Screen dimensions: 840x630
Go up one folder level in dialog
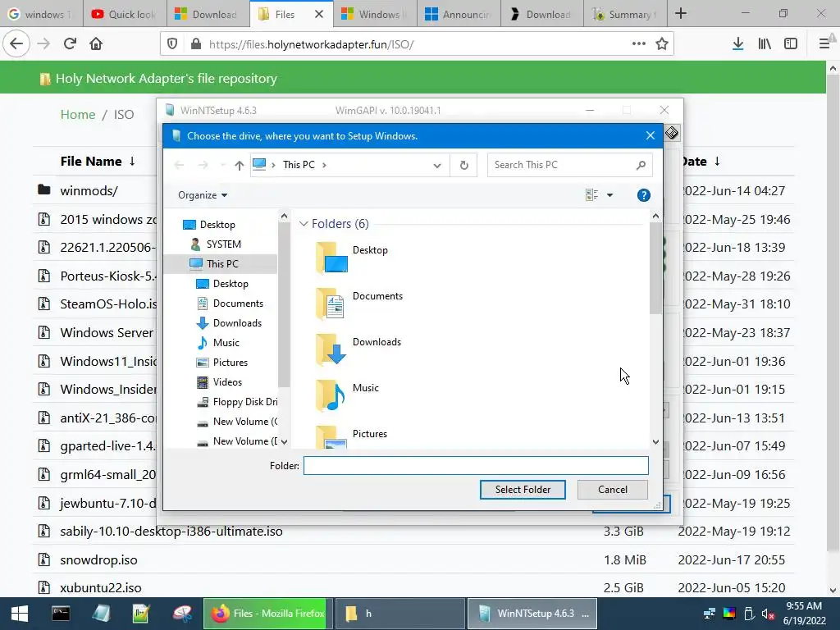(x=239, y=165)
